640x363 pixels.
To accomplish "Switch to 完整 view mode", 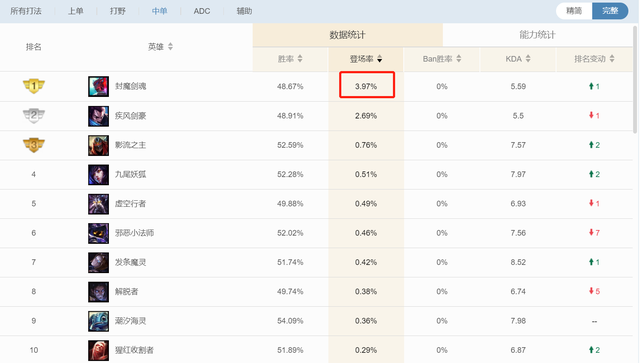I will click(x=610, y=11).
